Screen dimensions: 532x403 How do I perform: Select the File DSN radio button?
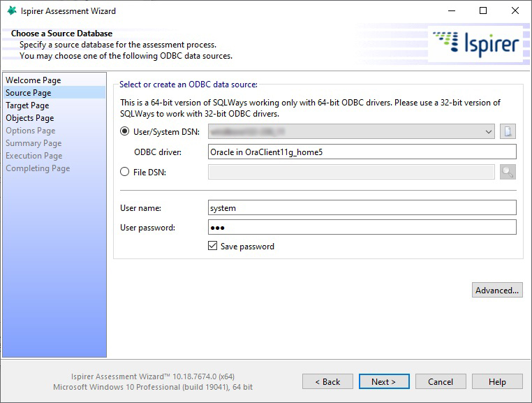coord(125,172)
